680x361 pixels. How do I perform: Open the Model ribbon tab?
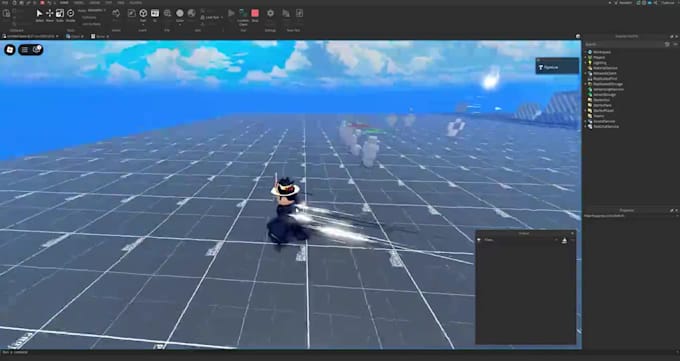coord(78,3)
